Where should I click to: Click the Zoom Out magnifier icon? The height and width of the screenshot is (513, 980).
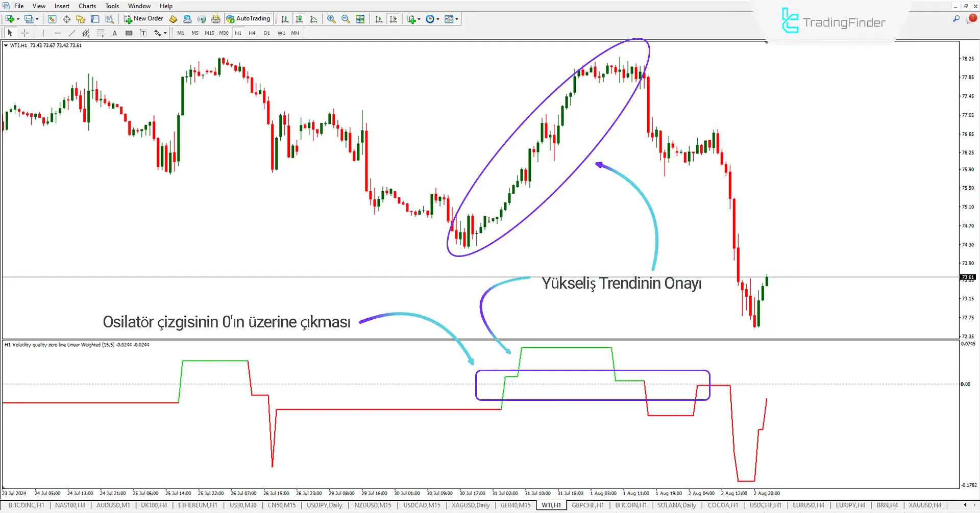[x=346, y=19]
